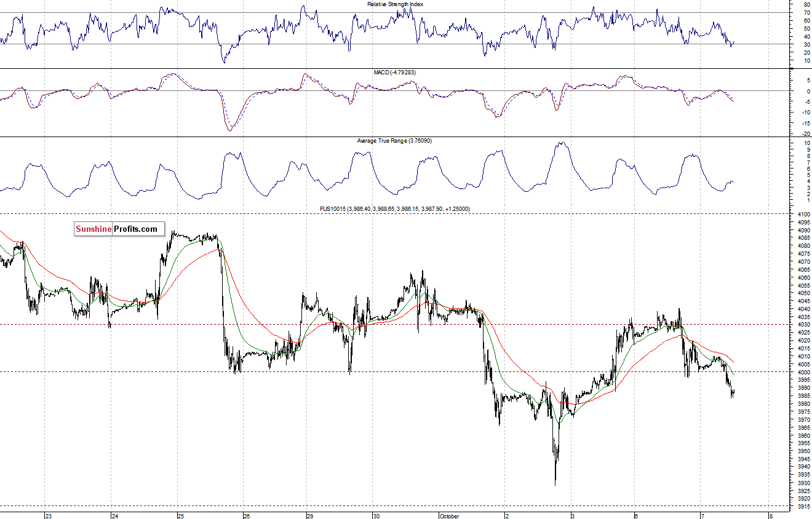Select the FUS10015 price chart title

point(394,209)
